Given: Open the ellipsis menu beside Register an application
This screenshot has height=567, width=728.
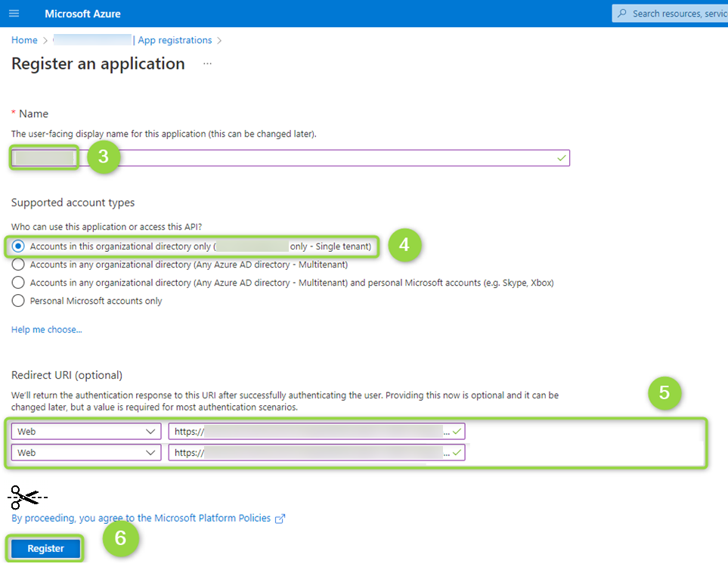Looking at the screenshot, I should tap(208, 64).
